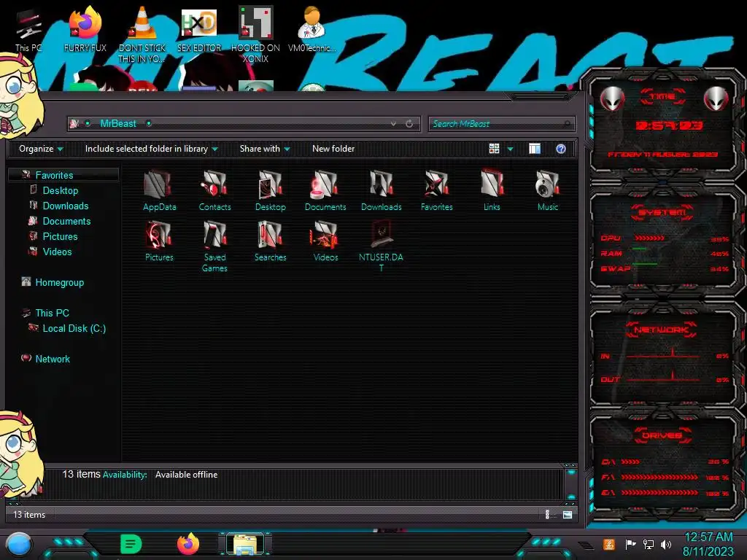
Task: Click MrBeast in the address bar
Action: [118, 123]
